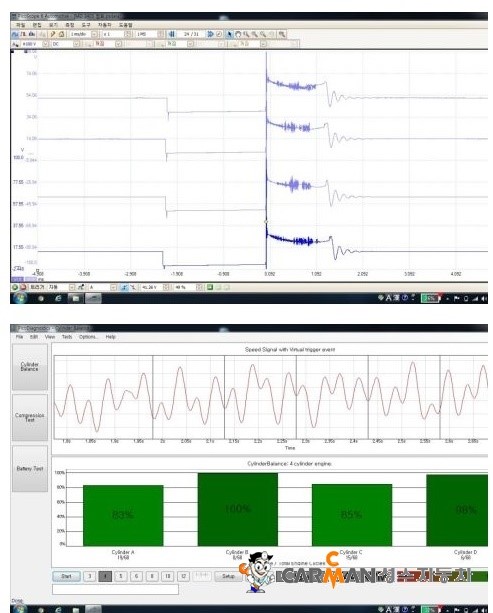Click the green run capture button
Viewport: 493px width, 613px height.
click(x=15, y=287)
